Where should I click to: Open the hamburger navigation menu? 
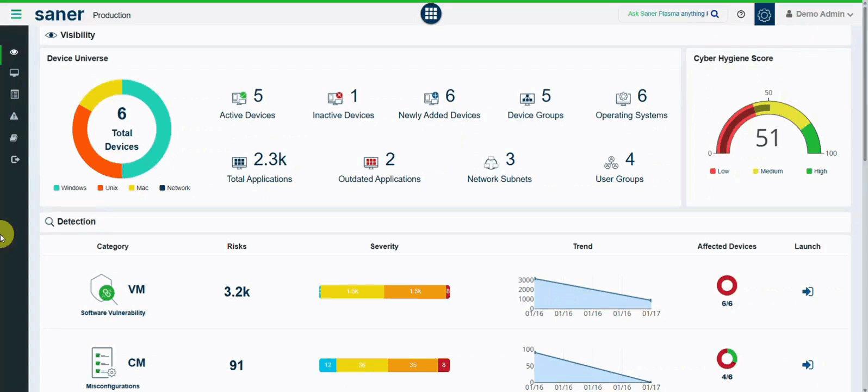pyautogui.click(x=16, y=14)
